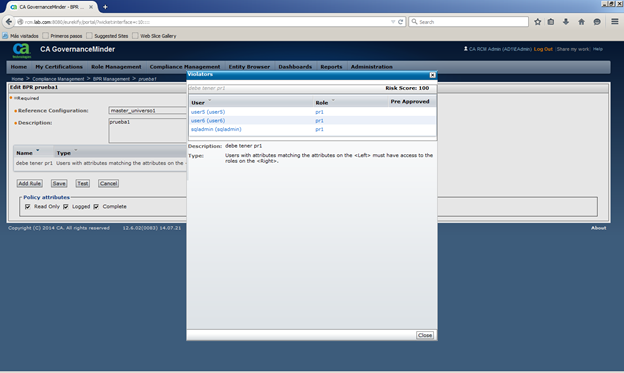The width and height of the screenshot is (624, 373).
Task: Open the Home menu
Action: click(x=19, y=67)
